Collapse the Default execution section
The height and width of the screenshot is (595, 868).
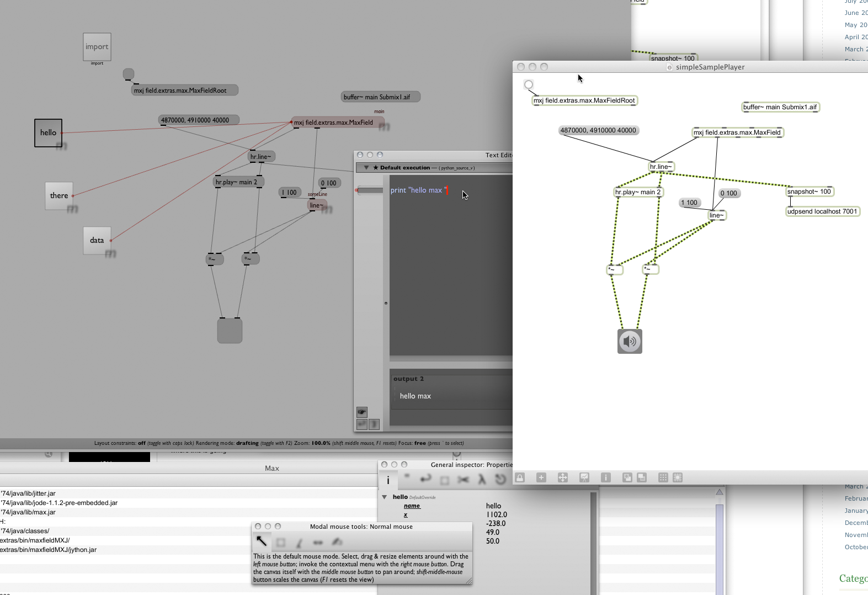[366, 168]
